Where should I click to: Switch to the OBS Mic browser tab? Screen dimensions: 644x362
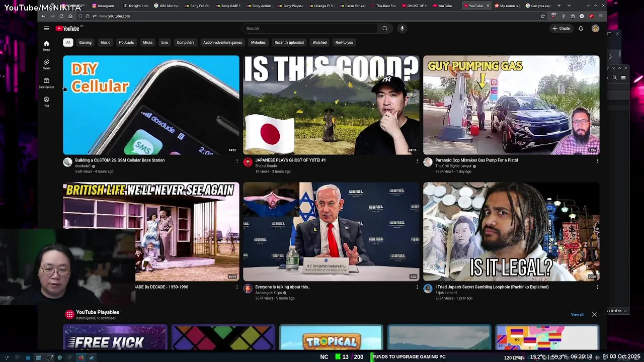pyautogui.click(x=167, y=6)
